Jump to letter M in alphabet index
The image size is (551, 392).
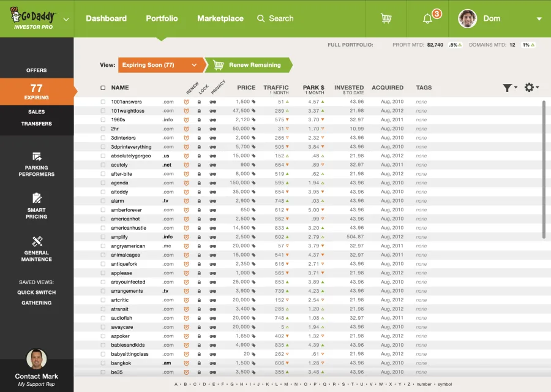pyautogui.click(x=286, y=384)
